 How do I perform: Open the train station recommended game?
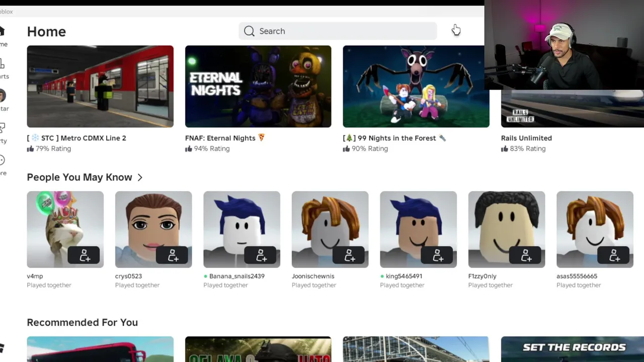(416, 349)
